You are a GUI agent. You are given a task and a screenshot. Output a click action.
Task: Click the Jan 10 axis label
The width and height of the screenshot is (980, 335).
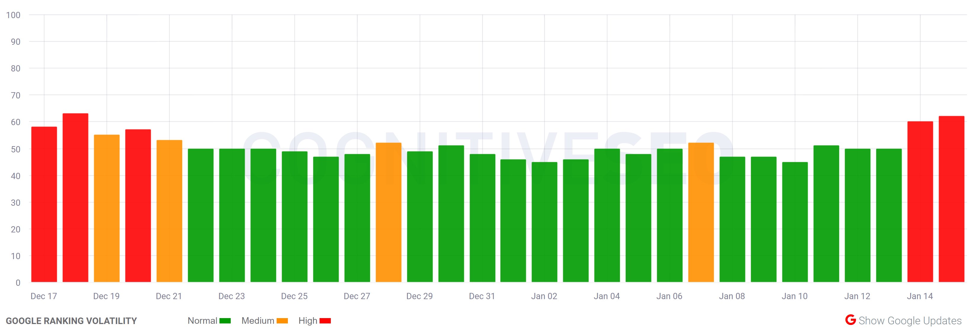click(794, 296)
